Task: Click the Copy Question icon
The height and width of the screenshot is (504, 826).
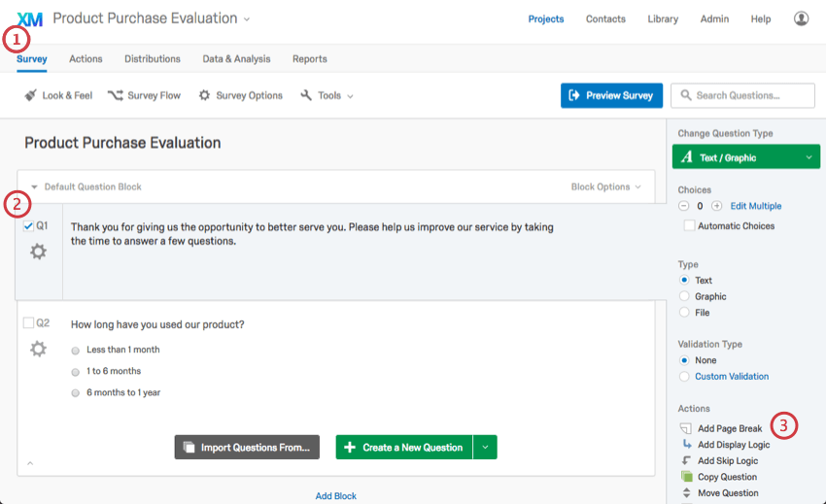Action: [x=686, y=477]
